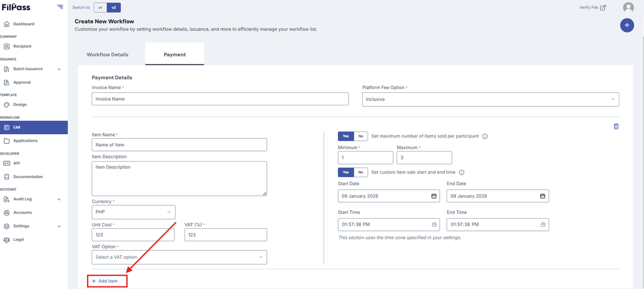
Task: Click the Batch Issuance document icon
Action: (6, 69)
